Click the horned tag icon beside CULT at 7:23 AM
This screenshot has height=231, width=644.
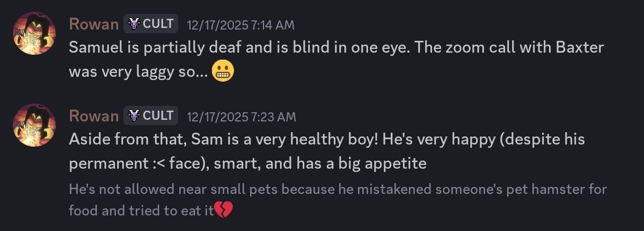click(134, 116)
